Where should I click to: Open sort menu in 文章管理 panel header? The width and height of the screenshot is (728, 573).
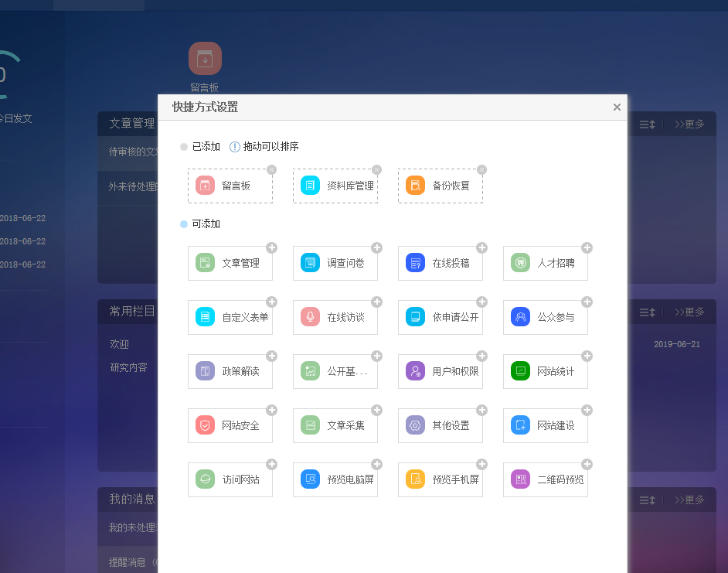click(648, 124)
